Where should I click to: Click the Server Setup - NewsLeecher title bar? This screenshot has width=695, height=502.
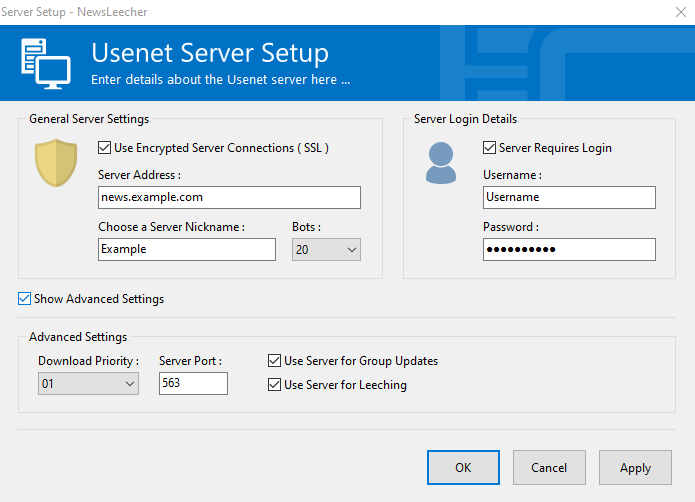(300, 12)
